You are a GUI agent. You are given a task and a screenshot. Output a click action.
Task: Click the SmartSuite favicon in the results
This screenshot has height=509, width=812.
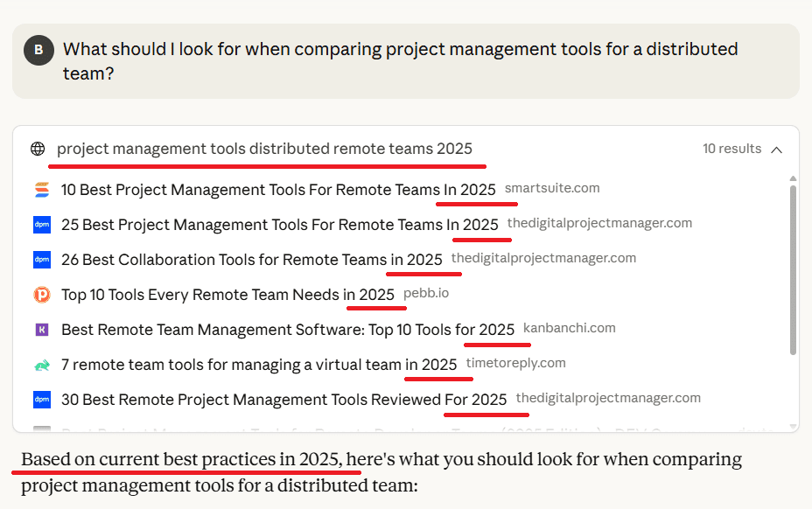(x=41, y=190)
